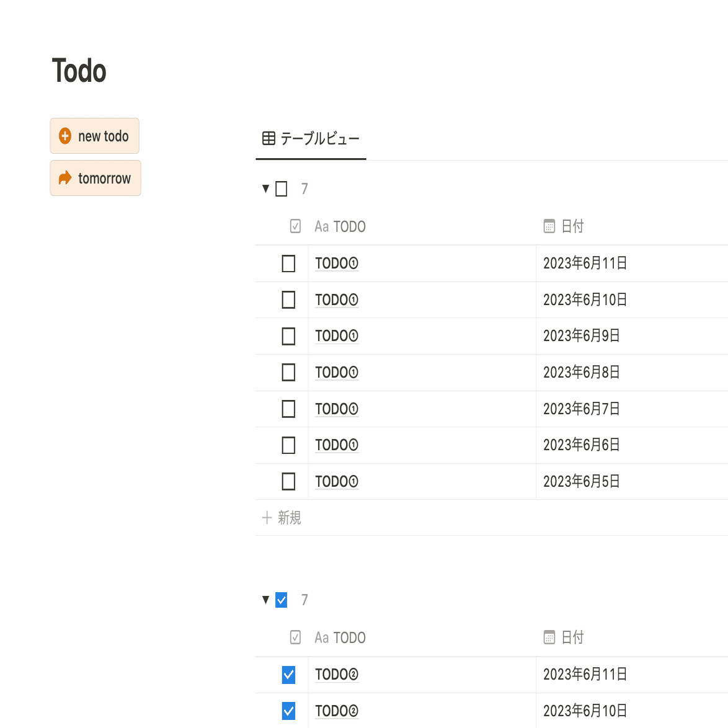Click the plus icon next to 新規
The image size is (728, 728).
click(267, 518)
